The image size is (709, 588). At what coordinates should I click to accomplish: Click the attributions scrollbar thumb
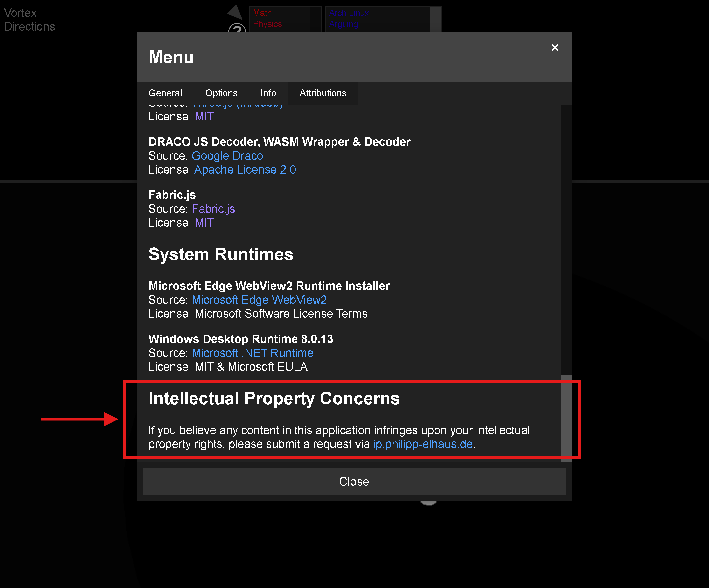pos(566,418)
